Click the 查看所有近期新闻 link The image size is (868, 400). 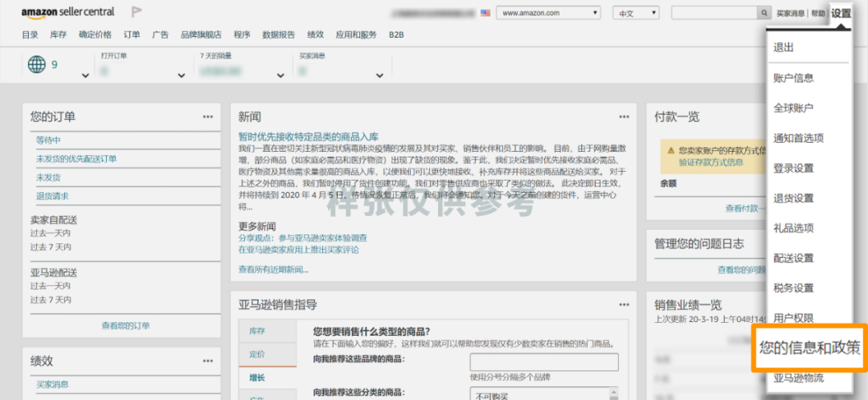click(273, 269)
